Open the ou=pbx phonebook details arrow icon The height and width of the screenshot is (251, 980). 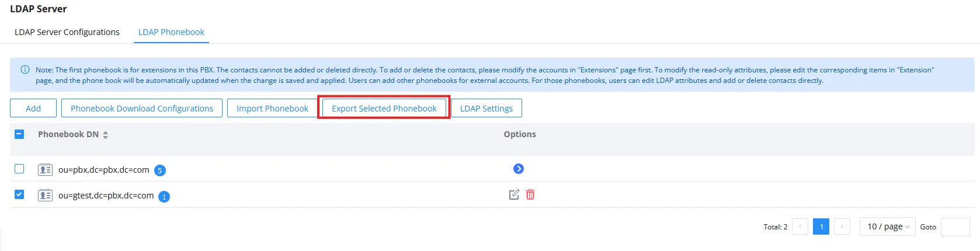coord(519,169)
